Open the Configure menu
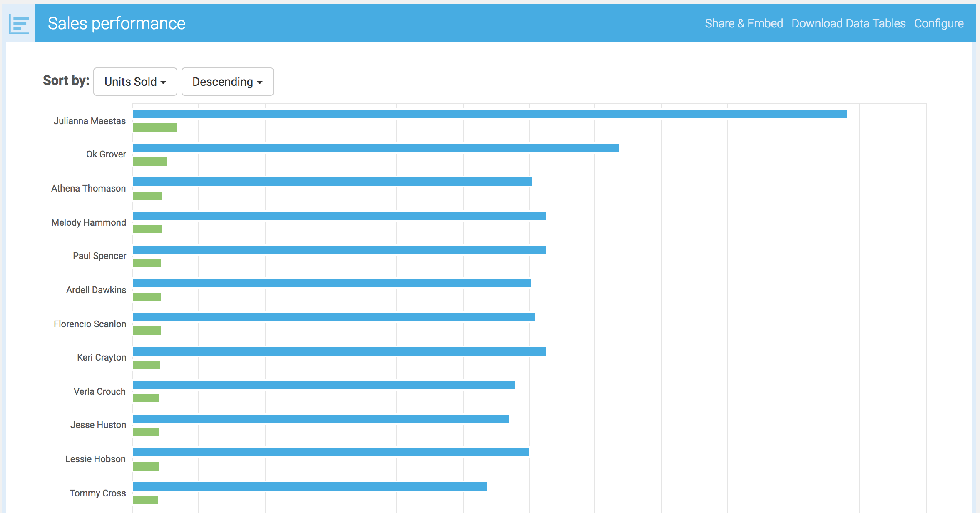980x513 pixels. tap(938, 24)
